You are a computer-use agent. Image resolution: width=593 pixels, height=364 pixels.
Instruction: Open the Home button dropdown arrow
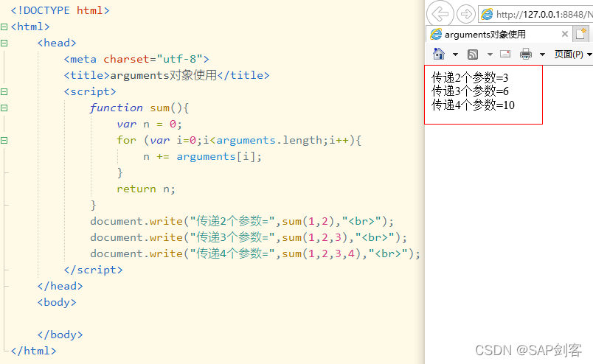point(455,55)
